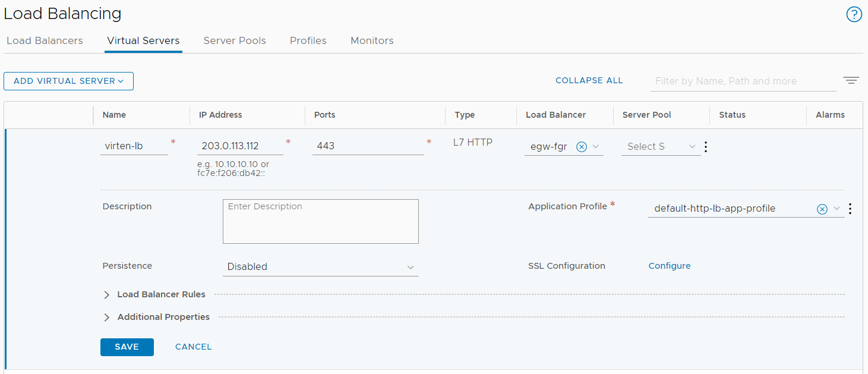This screenshot has height=374, width=868.
Task: Open the Application Profile dropdown arrow
Action: [x=837, y=209]
